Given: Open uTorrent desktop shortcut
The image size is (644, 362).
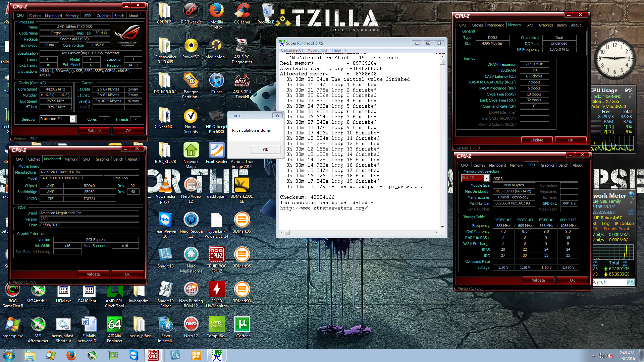Looking at the screenshot, I should point(242,327).
